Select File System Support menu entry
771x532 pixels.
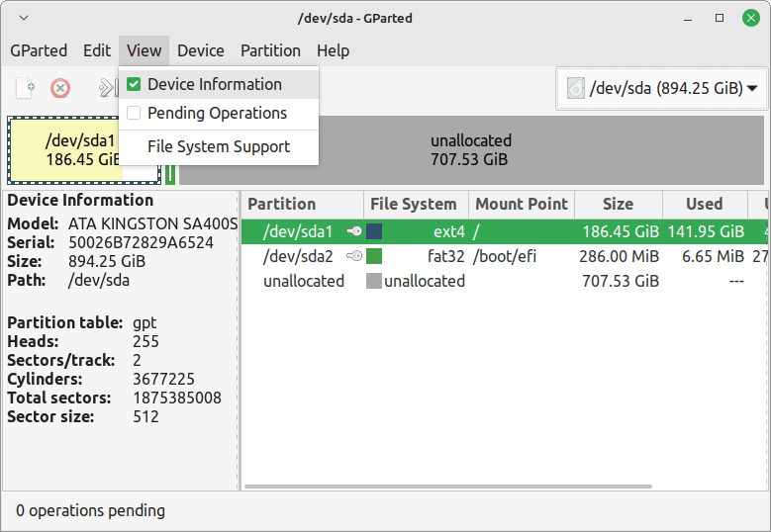[218, 146]
